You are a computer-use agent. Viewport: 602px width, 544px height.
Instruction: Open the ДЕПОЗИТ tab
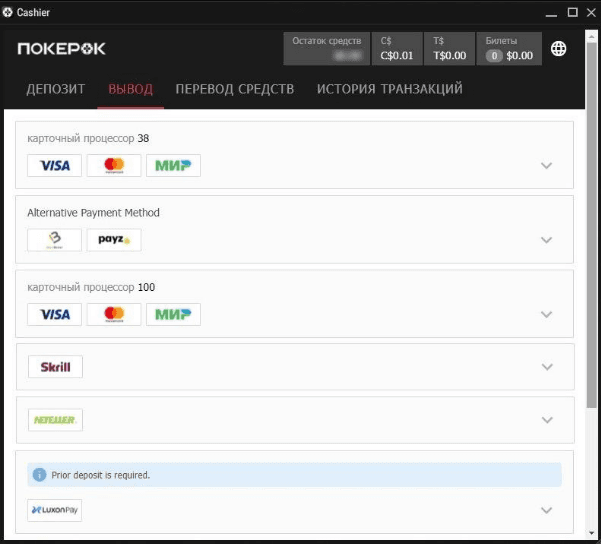point(56,89)
